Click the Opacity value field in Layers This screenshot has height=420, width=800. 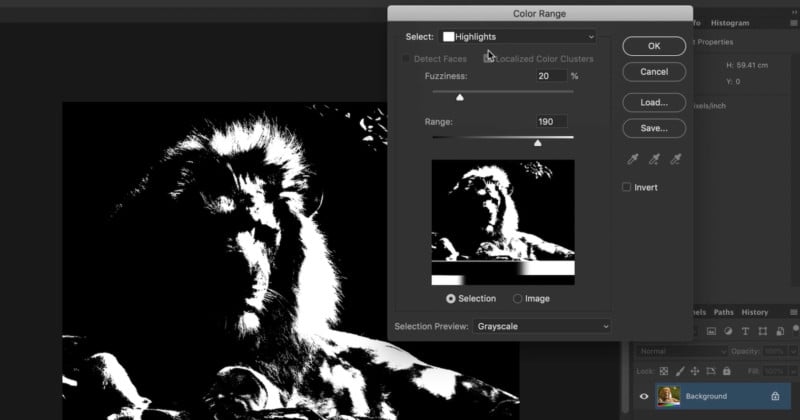point(774,351)
